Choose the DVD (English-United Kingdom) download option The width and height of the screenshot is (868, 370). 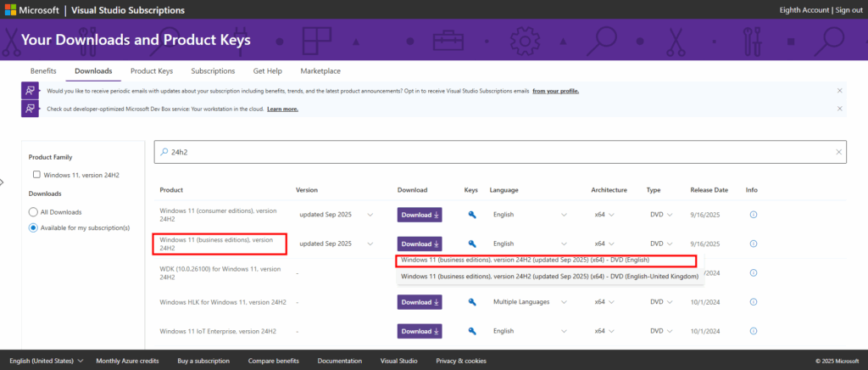point(549,276)
